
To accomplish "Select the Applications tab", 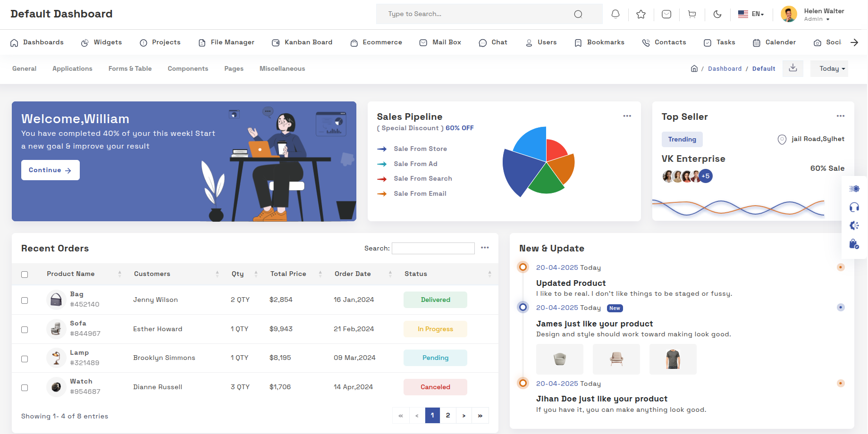I will (72, 69).
